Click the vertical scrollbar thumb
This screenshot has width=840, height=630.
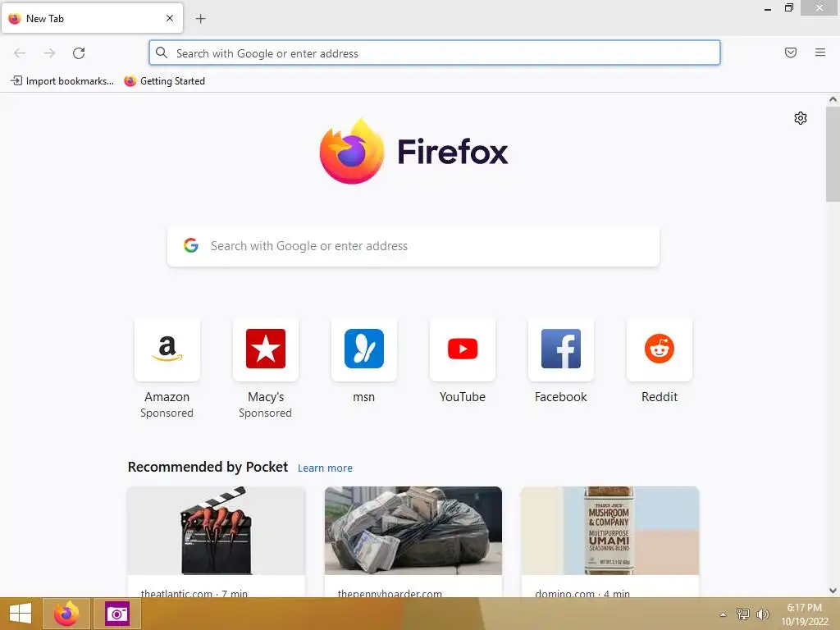[833, 154]
